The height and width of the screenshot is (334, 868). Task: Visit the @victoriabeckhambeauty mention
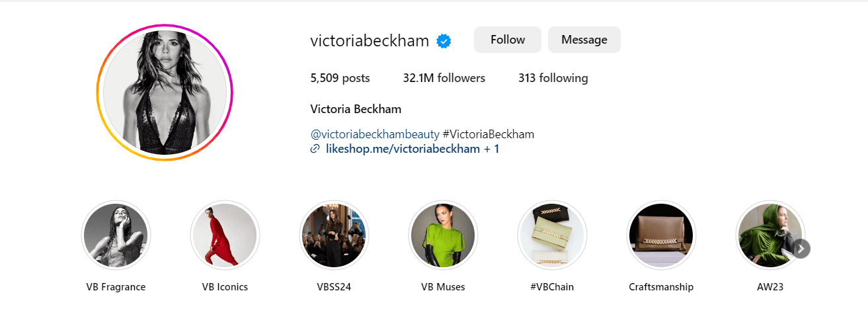375,134
